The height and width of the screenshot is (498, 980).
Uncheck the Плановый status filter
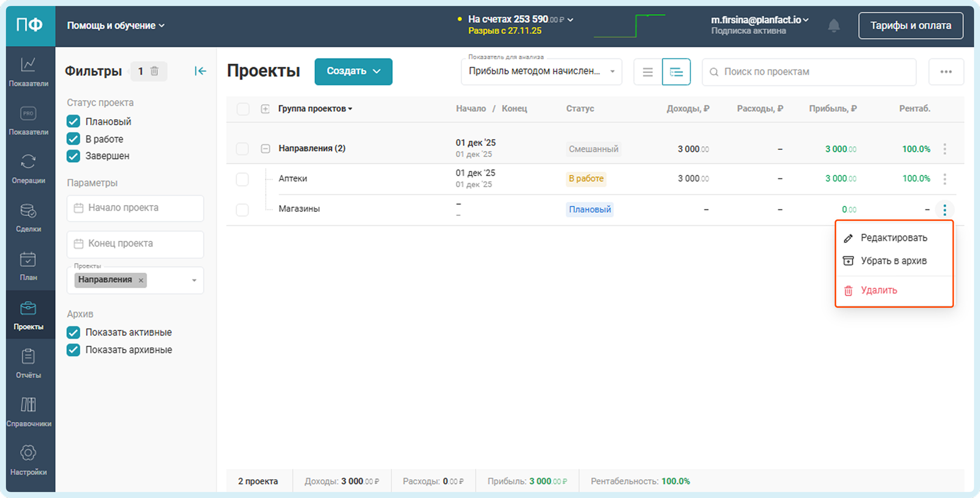click(x=73, y=122)
